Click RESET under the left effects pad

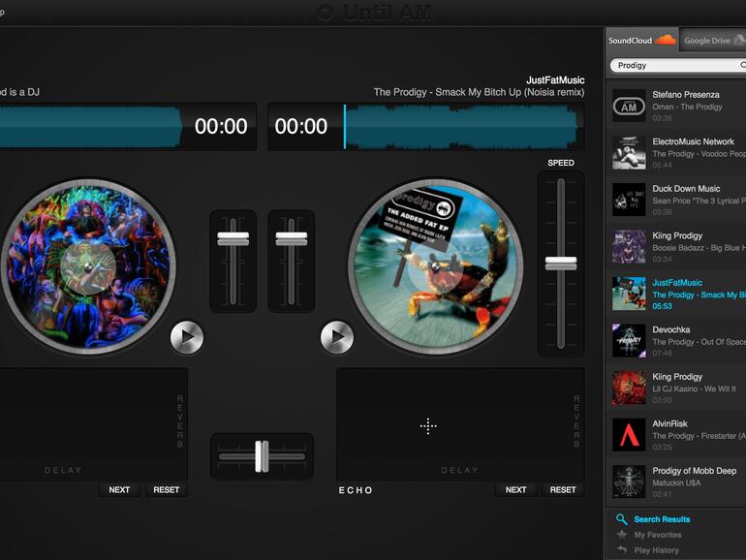coord(167,489)
